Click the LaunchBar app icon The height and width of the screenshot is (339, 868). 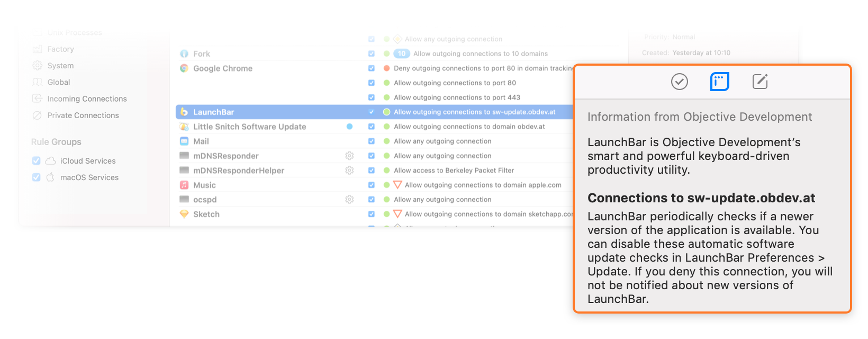[x=184, y=112]
